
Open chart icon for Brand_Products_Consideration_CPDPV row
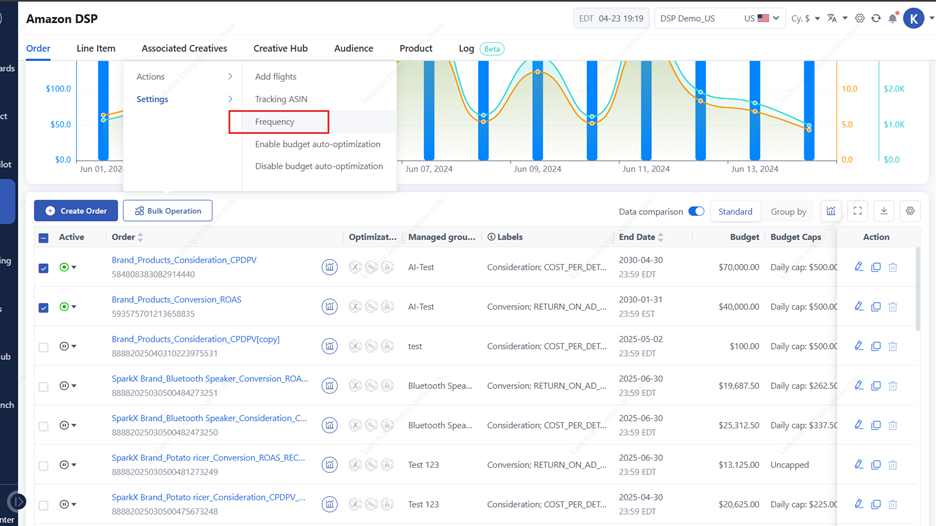point(329,267)
